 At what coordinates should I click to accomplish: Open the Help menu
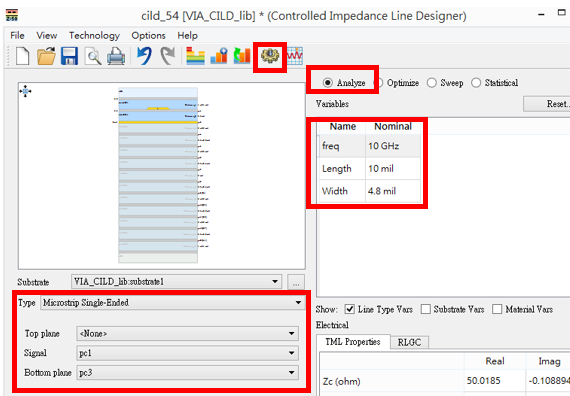click(188, 36)
